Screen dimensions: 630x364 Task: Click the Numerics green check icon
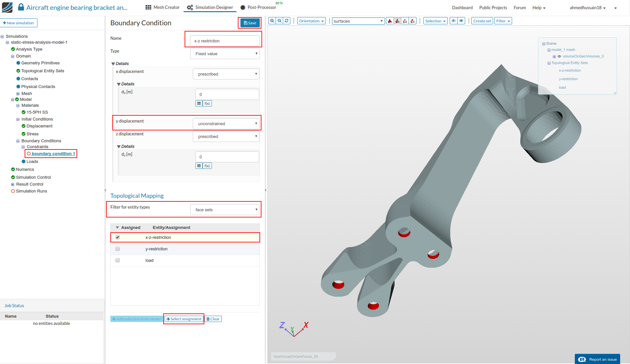pyautogui.click(x=13, y=170)
